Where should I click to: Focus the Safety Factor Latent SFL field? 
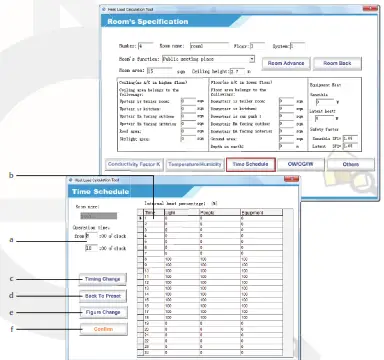(x=350, y=146)
